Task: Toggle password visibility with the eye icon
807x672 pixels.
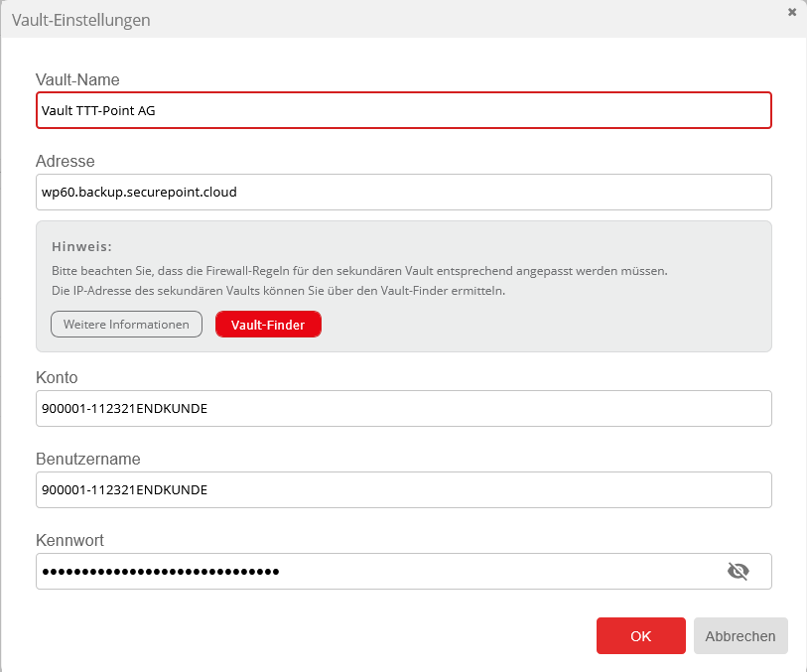Action: 738,571
